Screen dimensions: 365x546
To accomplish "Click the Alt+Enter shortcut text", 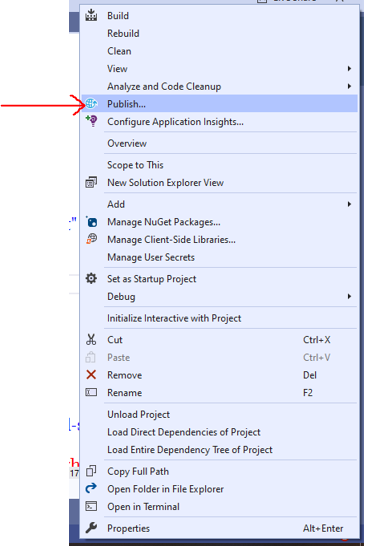I will (x=323, y=528).
